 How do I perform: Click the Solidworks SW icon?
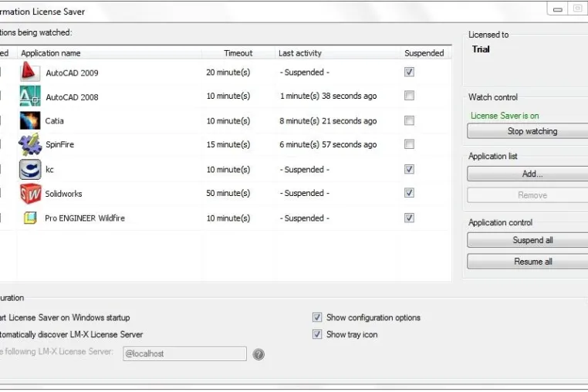30,194
